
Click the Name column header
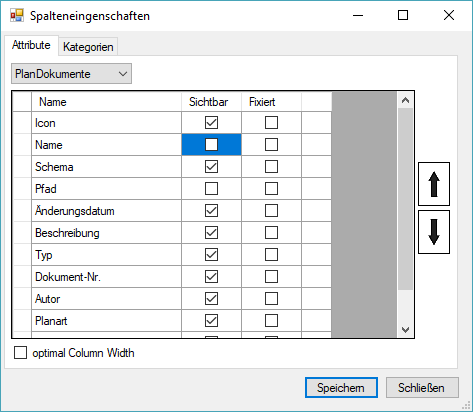(107, 102)
